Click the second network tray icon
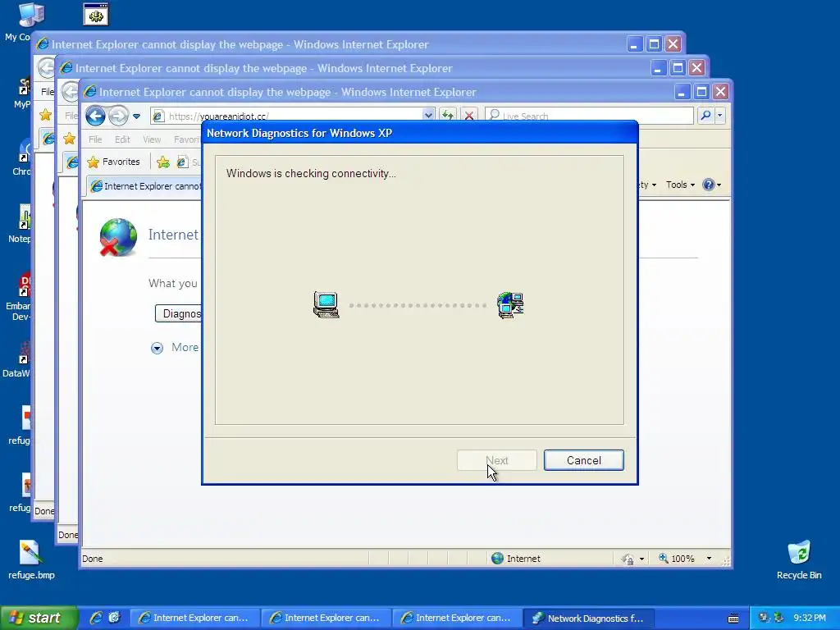Image resolution: width=840 pixels, height=630 pixels. pos(779,618)
